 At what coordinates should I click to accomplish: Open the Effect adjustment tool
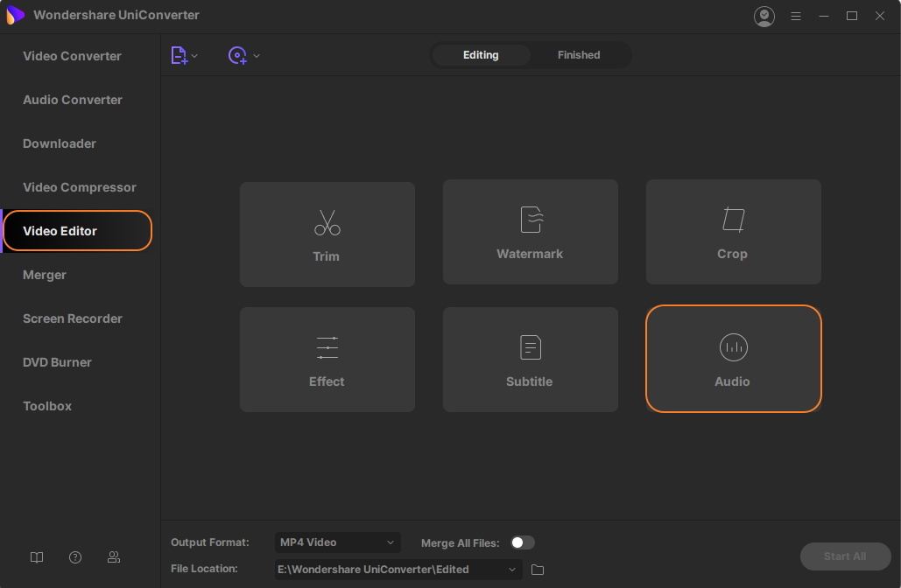(327, 360)
